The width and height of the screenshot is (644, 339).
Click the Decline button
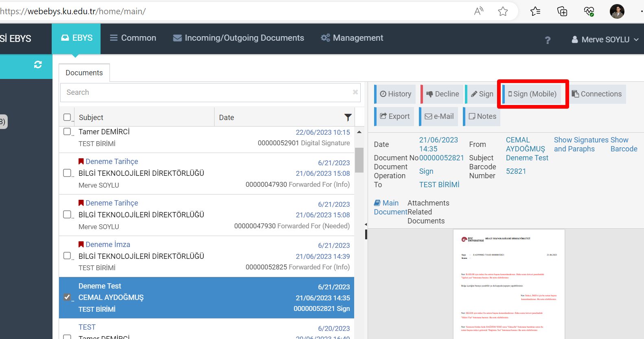(442, 94)
